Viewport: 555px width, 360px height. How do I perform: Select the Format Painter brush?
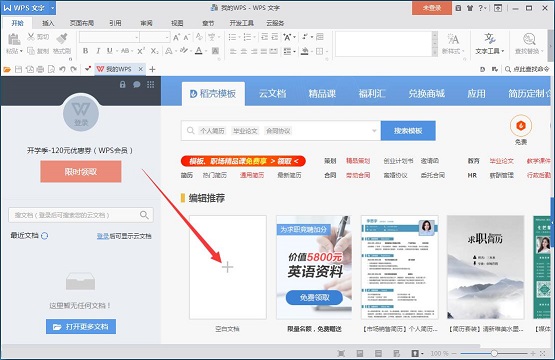[x=62, y=38]
